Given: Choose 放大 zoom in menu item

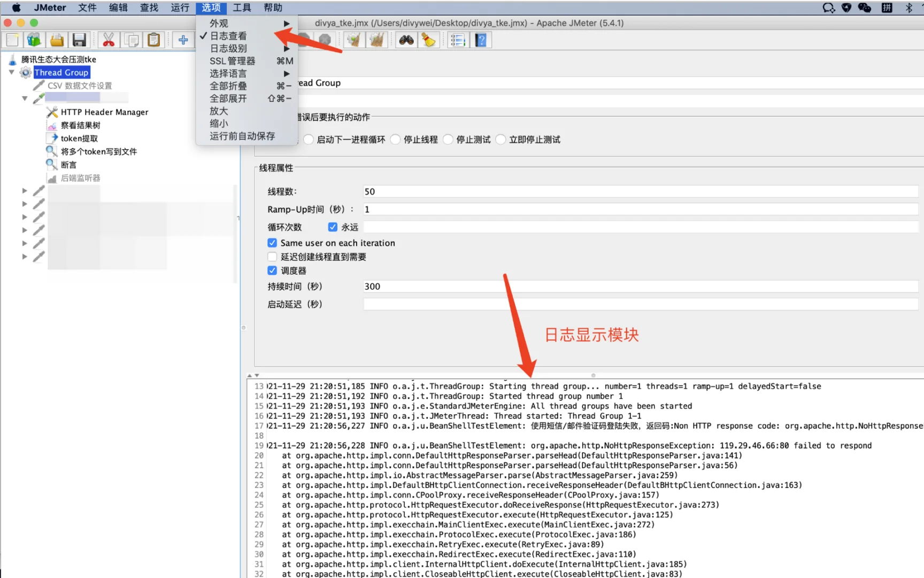Looking at the screenshot, I should 246,111.
